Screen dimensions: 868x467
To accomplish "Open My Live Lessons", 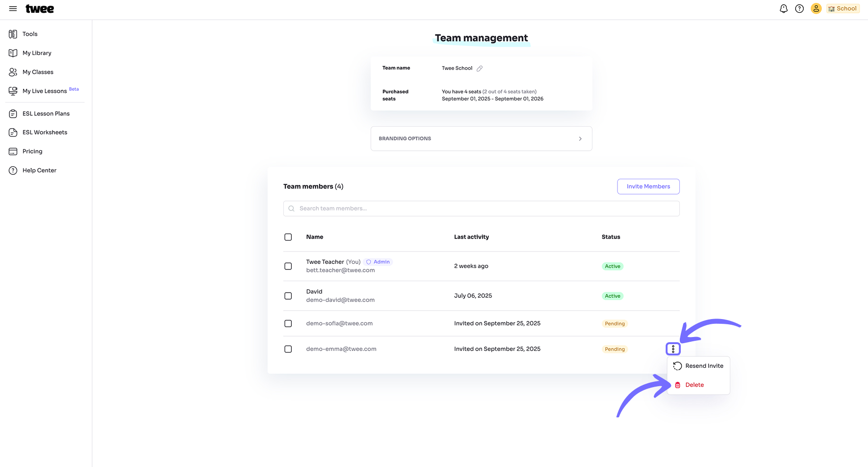I will tap(46, 91).
